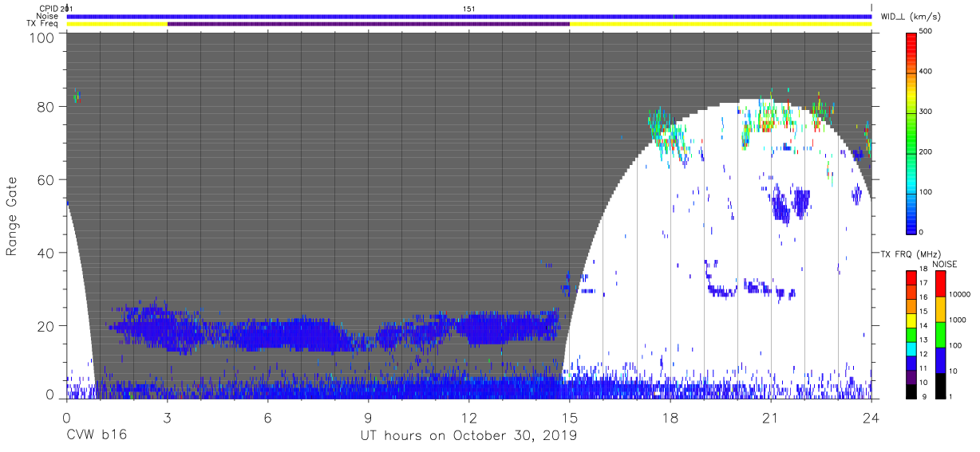
Task: Click the y-axis tick label 40
Action: pyautogui.click(x=47, y=254)
